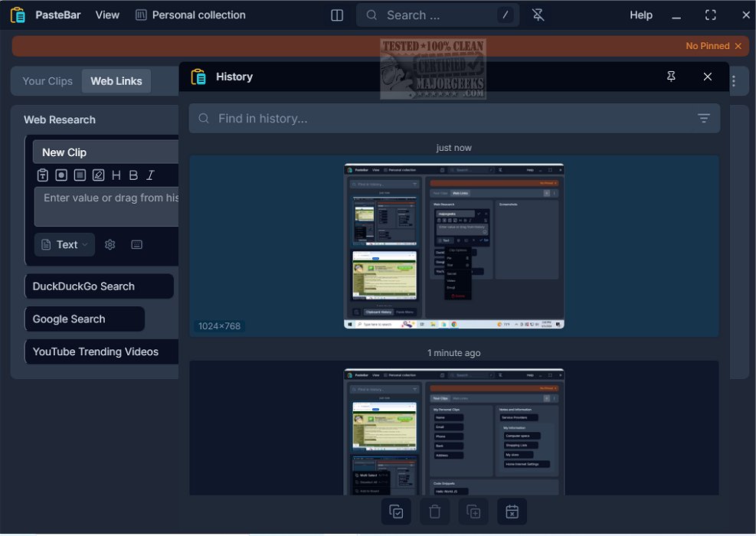
Task: Click the 1 minute ago timestamp label
Action: pos(453,353)
